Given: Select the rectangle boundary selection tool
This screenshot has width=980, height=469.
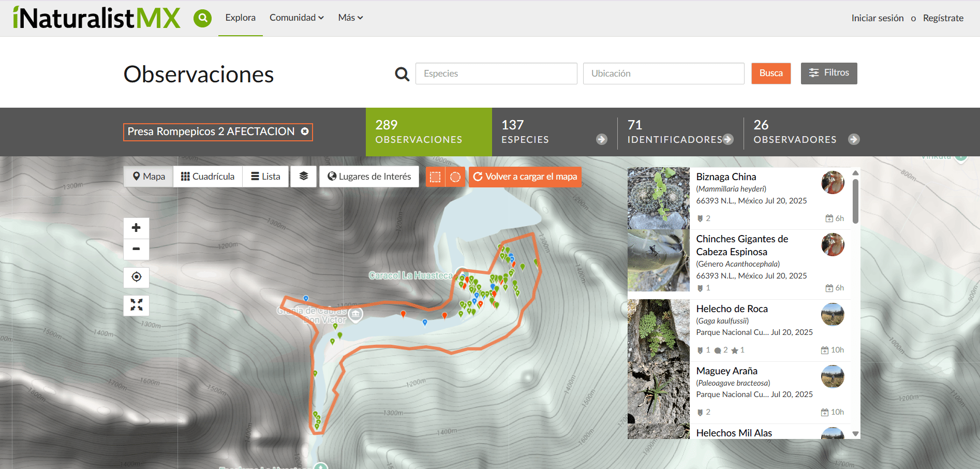Looking at the screenshot, I should 435,177.
